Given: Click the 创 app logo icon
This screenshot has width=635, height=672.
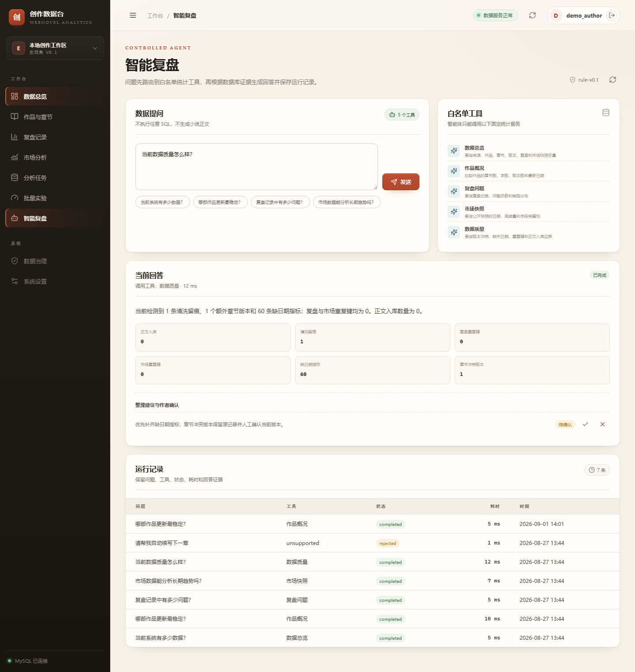Looking at the screenshot, I should pyautogui.click(x=17, y=17).
